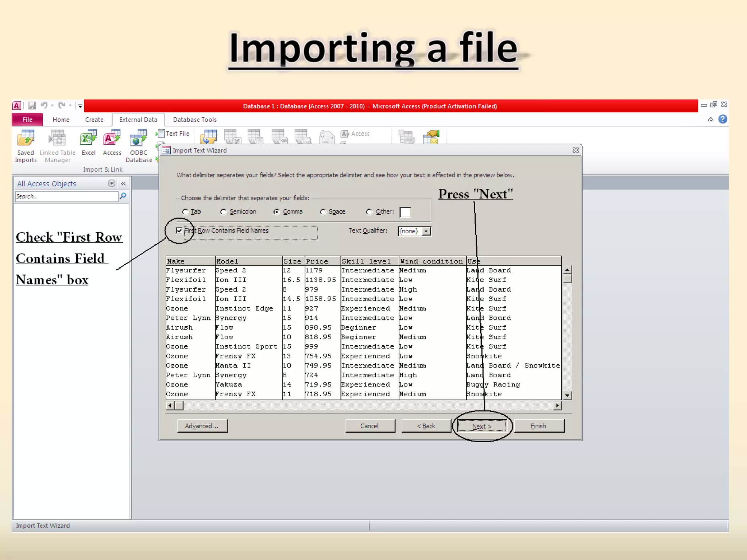
Task: Click the preview horizontal scrollbar right arrow
Action: pos(557,405)
